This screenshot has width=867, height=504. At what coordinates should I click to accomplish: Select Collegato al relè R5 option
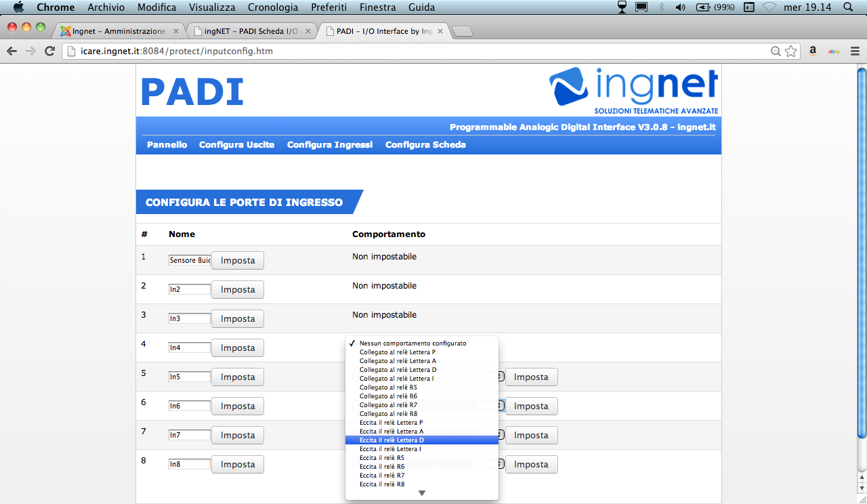tap(422, 387)
